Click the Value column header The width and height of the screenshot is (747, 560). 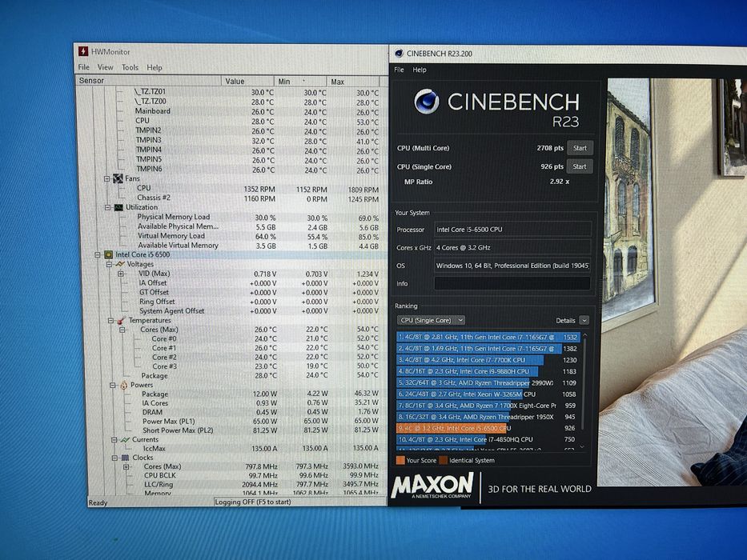247,81
